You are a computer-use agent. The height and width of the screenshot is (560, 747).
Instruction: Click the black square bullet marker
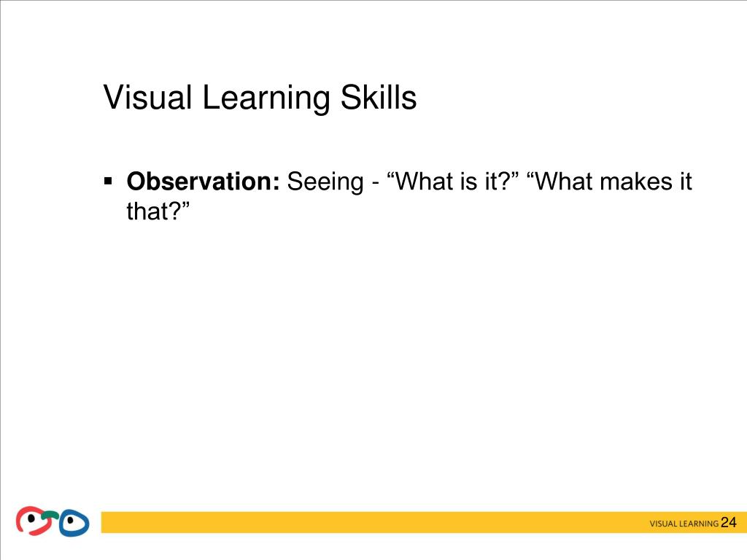pos(109,181)
